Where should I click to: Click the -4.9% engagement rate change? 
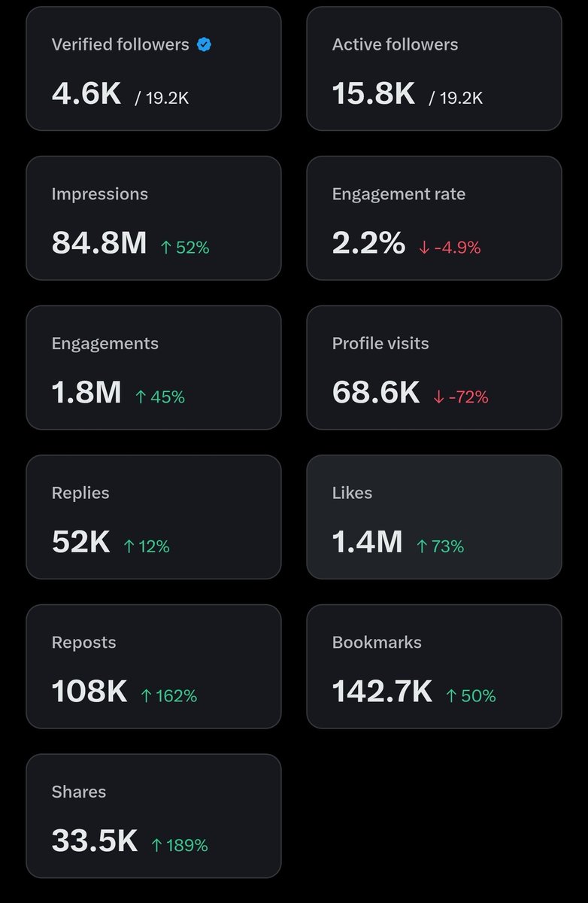click(450, 247)
